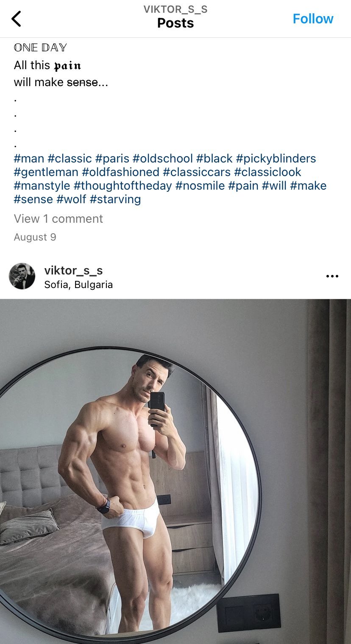Tap the Posts header title
Screen dimensions: 351x644
pyautogui.click(x=175, y=23)
